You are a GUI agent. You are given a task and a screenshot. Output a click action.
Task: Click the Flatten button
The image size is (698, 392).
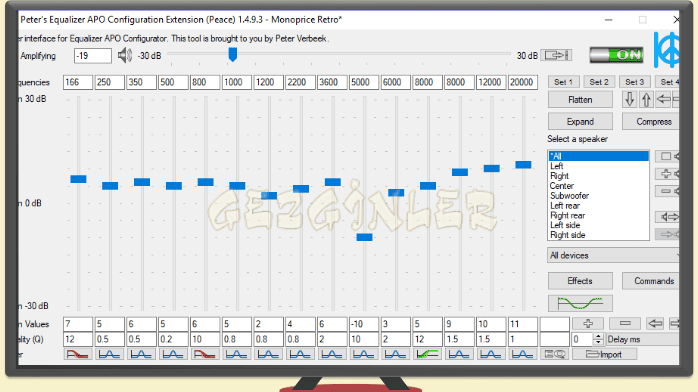(580, 100)
